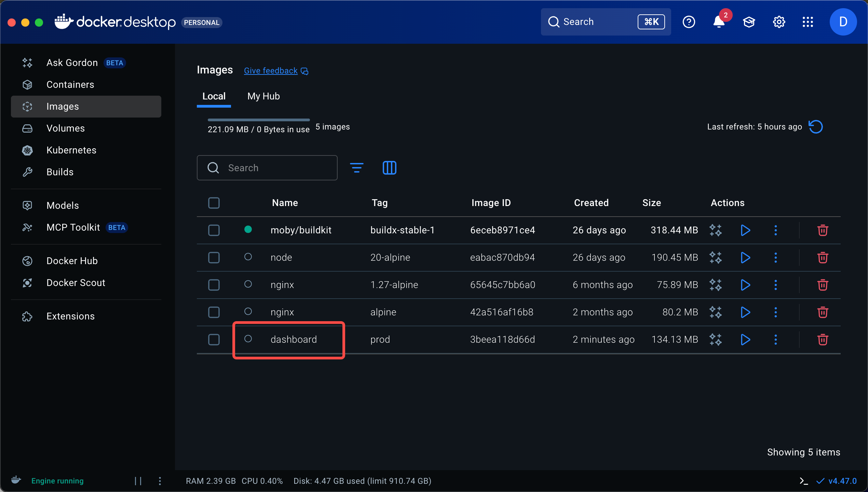Ask Gordon about node image
868x492 pixels.
point(715,258)
